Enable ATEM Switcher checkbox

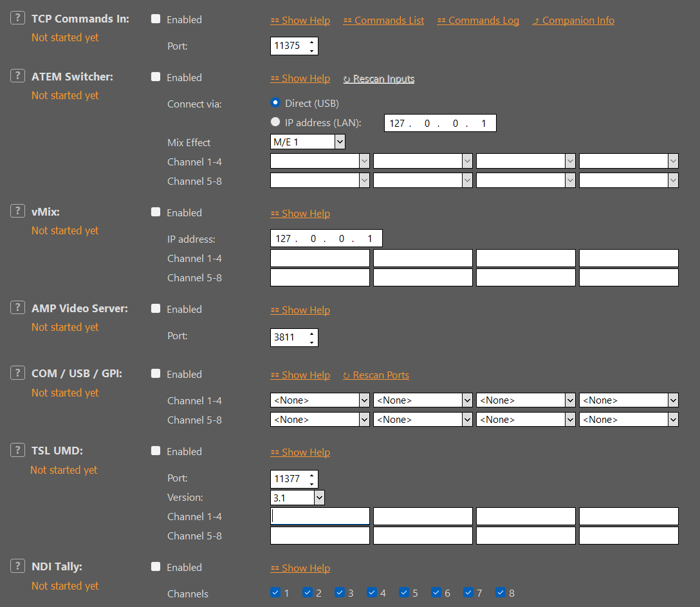pyautogui.click(x=156, y=77)
